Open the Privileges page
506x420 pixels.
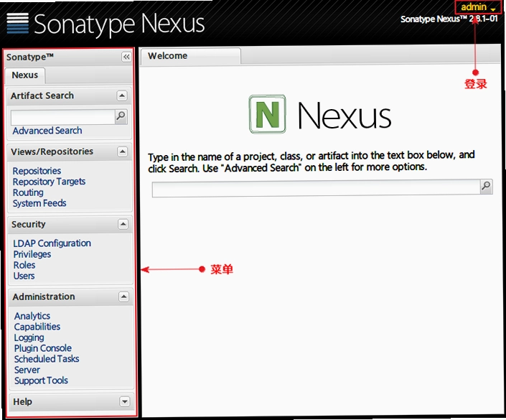[32, 254]
